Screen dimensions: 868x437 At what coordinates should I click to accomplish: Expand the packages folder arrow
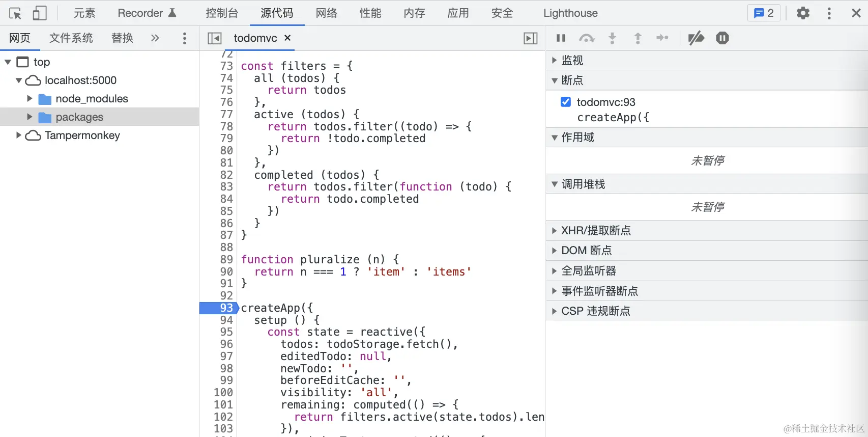coord(30,117)
